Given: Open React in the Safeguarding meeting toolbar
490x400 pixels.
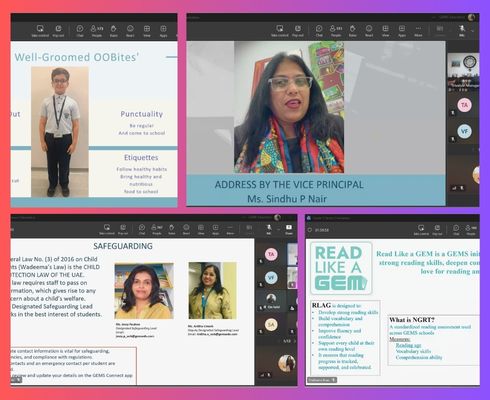Looking at the screenshot, I should pyautogui.click(x=186, y=229).
